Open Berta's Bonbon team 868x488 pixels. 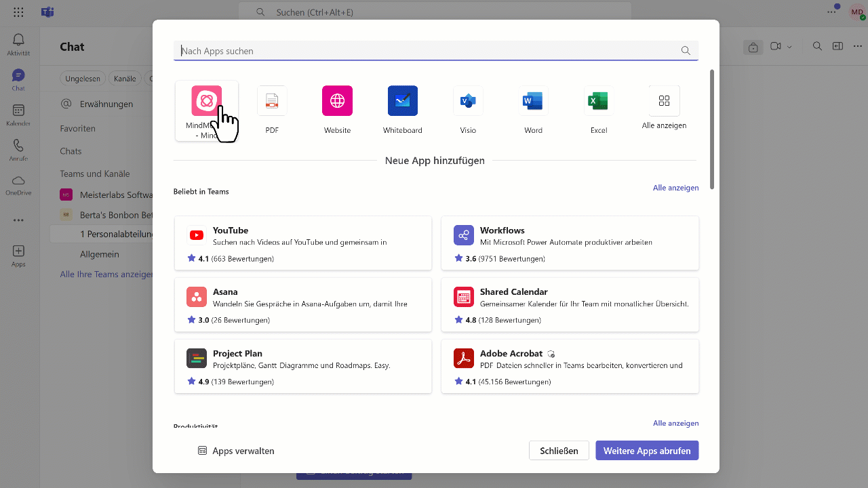pyautogui.click(x=106, y=214)
